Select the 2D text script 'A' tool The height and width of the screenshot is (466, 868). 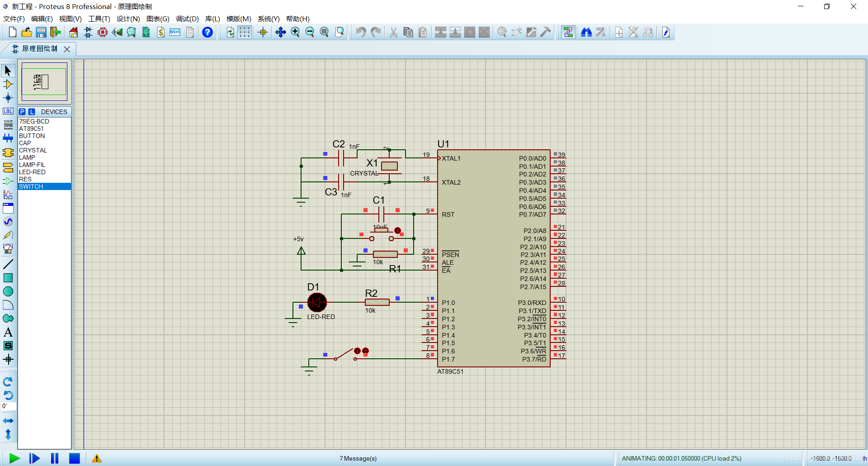point(8,332)
